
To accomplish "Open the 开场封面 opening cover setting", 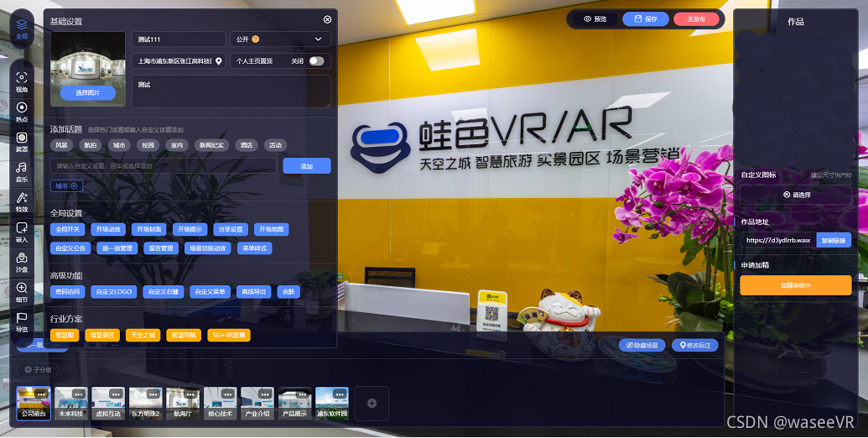I will point(149,229).
